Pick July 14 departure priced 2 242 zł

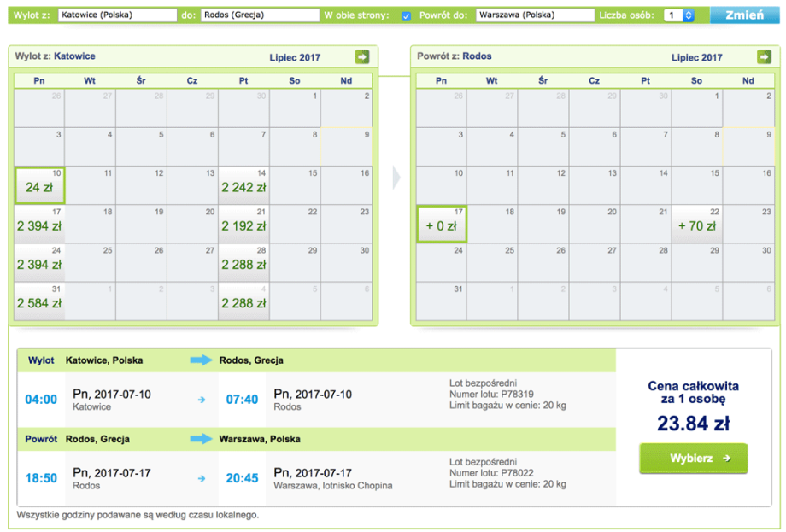243,185
